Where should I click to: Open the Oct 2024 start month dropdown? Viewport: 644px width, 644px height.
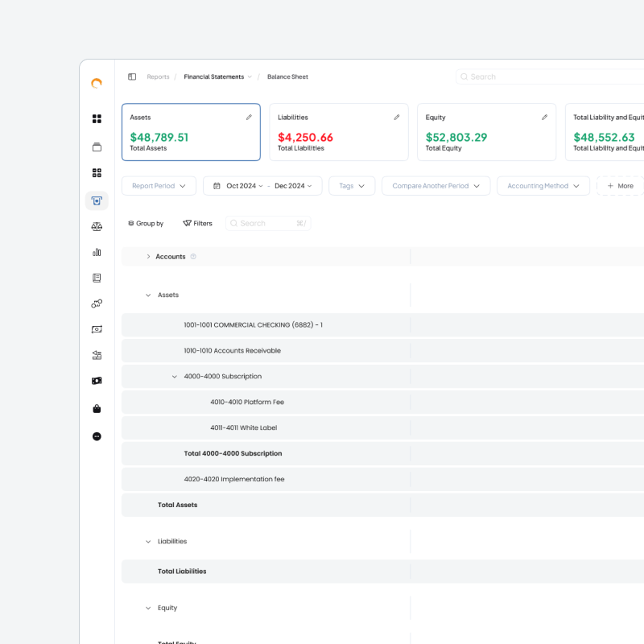(x=245, y=186)
